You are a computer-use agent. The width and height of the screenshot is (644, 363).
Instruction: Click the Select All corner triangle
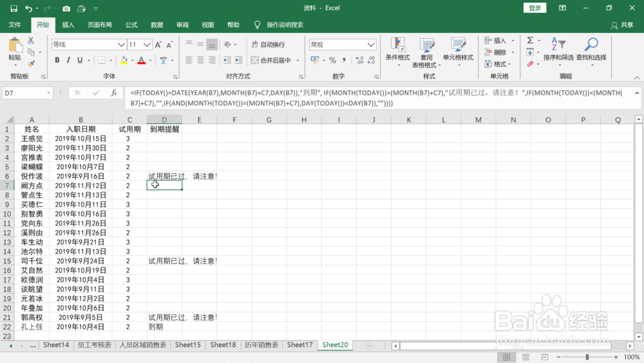[x=10, y=120]
